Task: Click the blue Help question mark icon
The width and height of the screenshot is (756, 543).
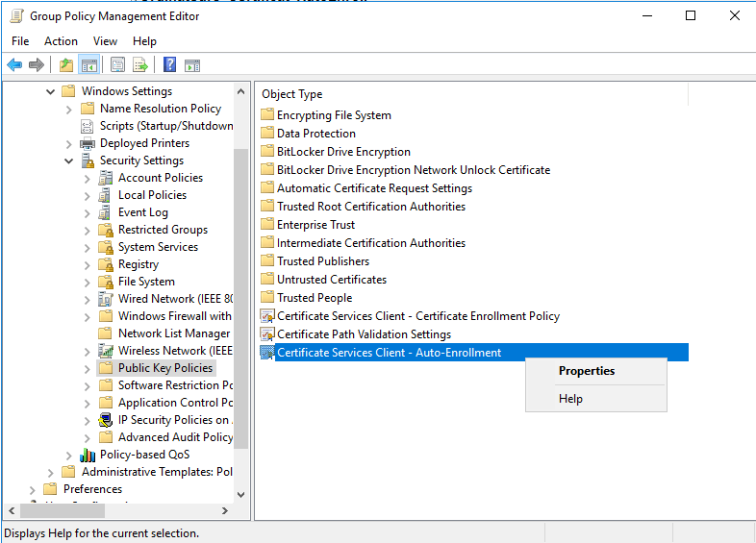Action: (169, 64)
